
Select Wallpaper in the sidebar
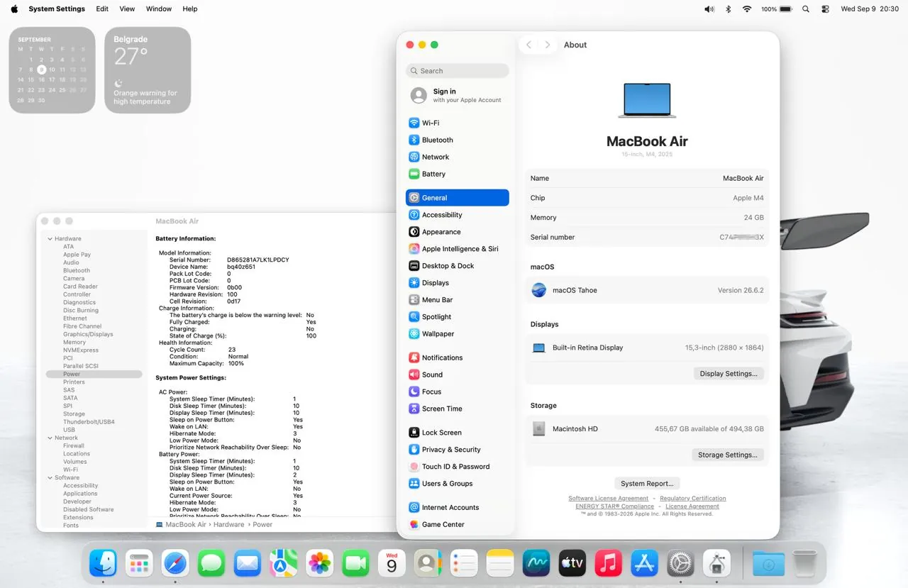(x=457, y=334)
